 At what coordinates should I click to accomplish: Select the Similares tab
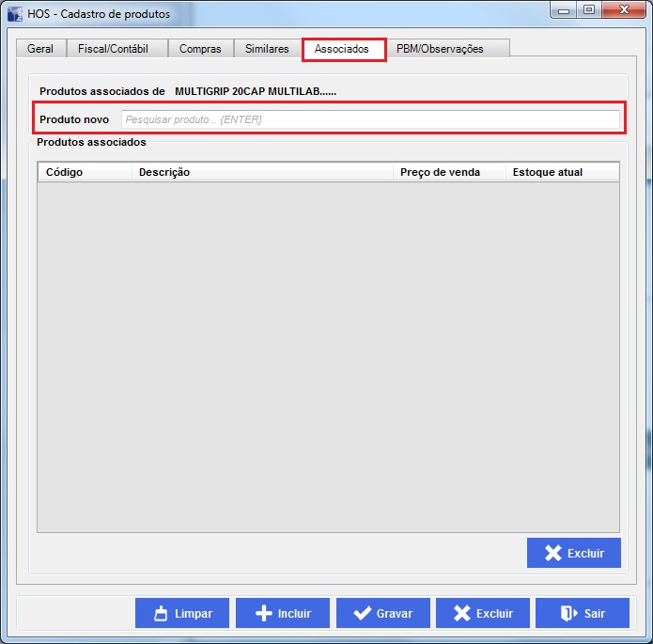point(267,49)
